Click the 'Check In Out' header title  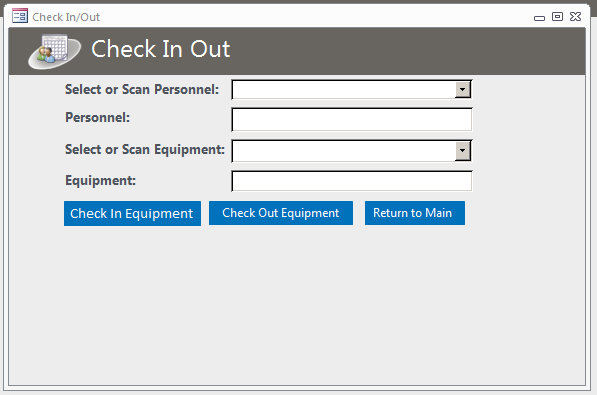click(x=161, y=49)
